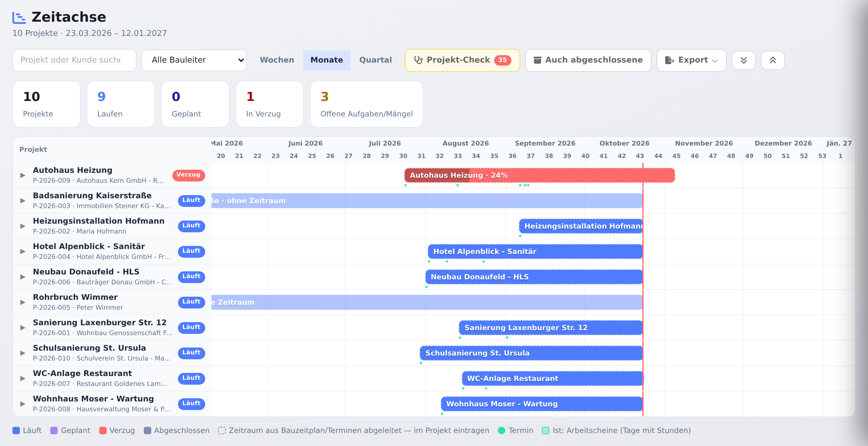868x446 pixels.
Task: Expand the Wohnhaus Moser - Wartung row
Action: point(23,404)
